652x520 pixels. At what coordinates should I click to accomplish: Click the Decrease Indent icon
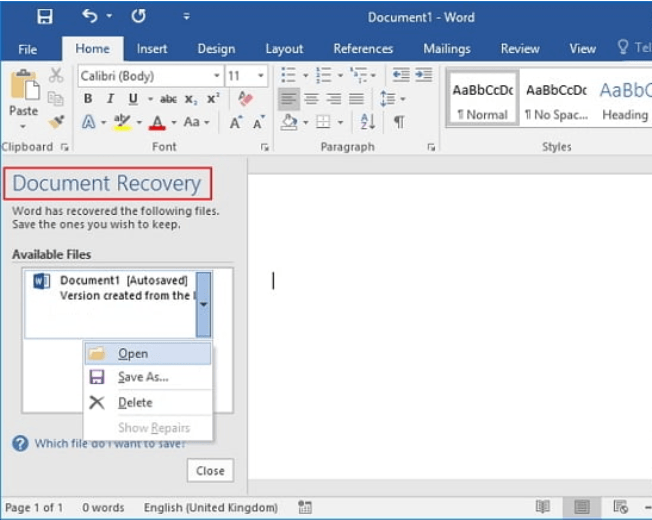click(401, 75)
